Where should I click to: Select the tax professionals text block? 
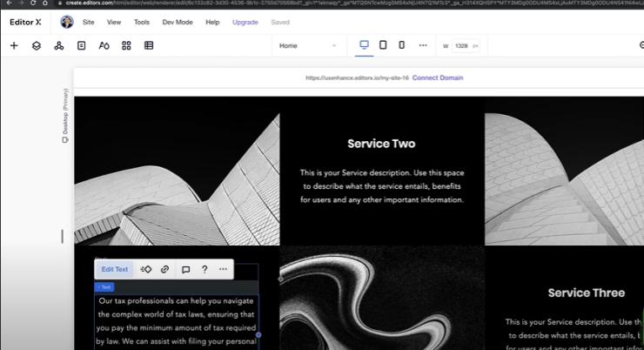pos(176,321)
